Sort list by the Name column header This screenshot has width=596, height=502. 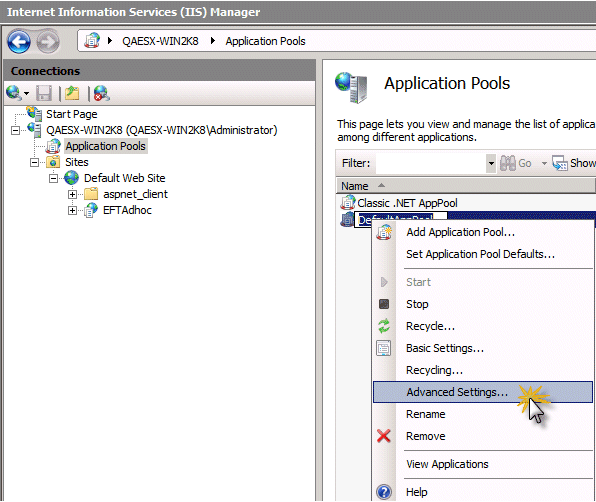[465, 186]
